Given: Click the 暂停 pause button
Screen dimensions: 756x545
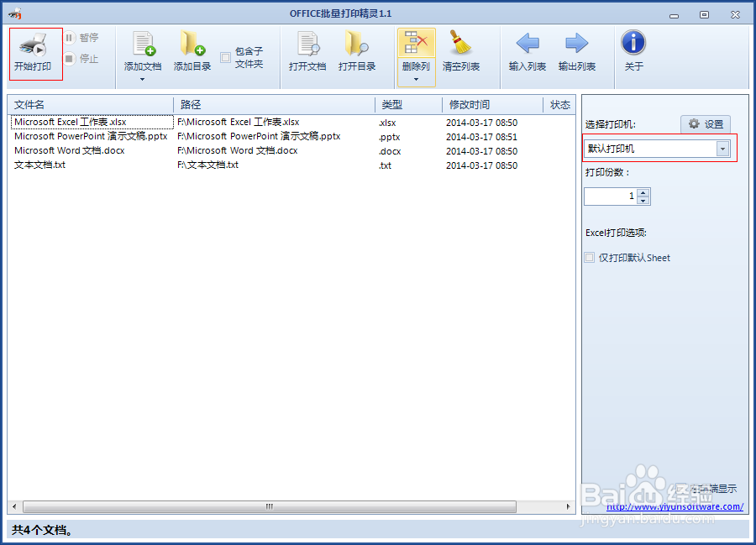Looking at the screenshot, I should pyautogui.click(x=82, y=38).
